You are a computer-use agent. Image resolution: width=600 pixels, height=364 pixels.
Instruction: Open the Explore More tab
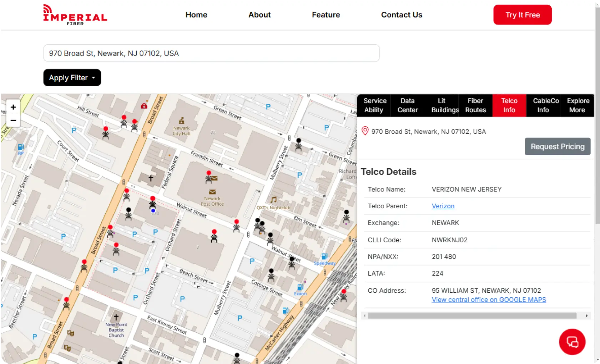coord(577,106)
